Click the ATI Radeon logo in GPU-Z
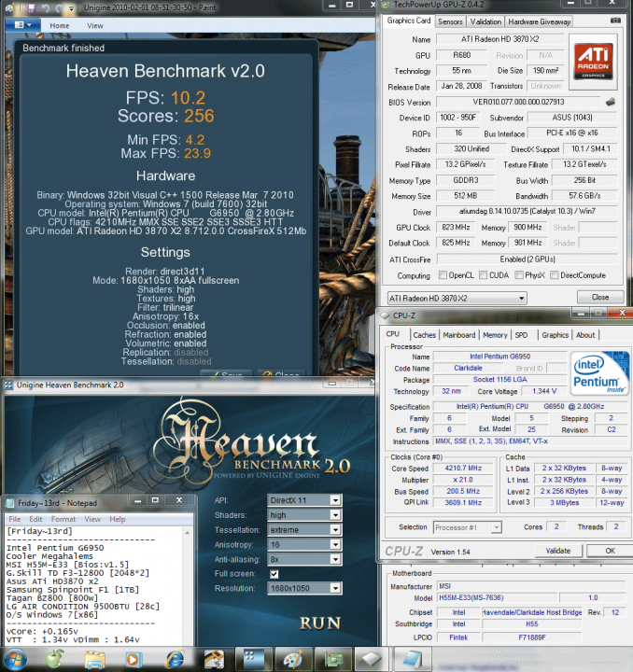This screenshot has width=633, height=672. (x=593, y=62)
